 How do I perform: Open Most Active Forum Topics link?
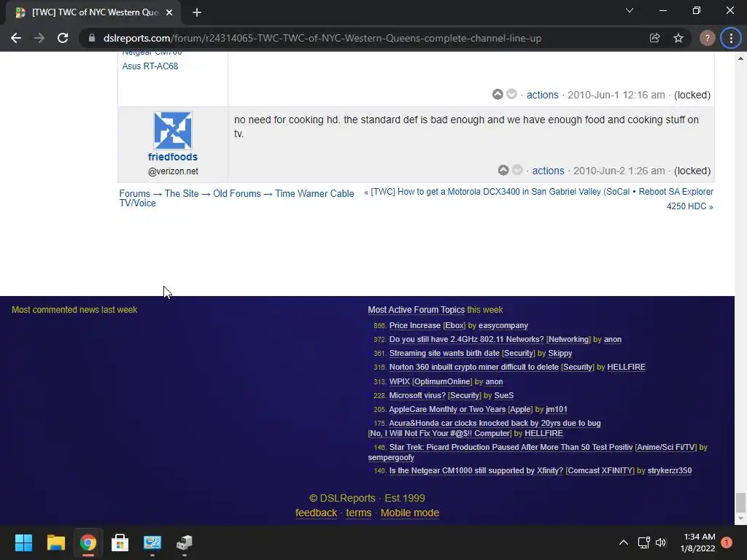point(416,309)
